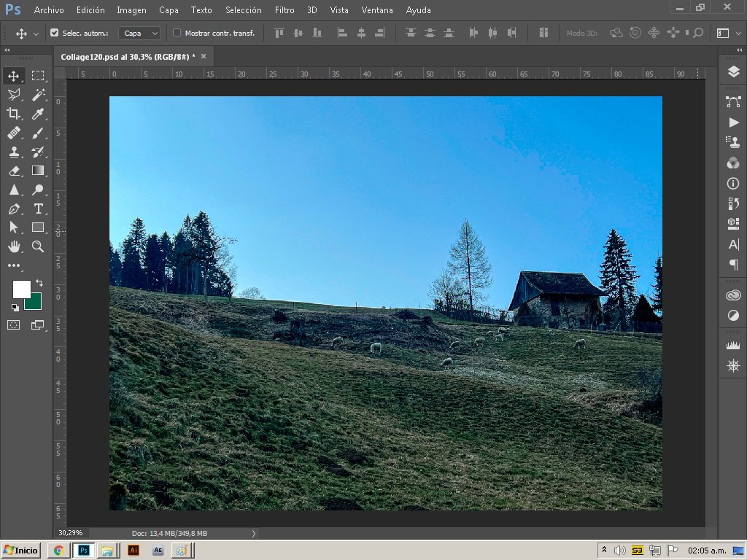Select the Zoom tool
747x560 pixels.
point(38,246)
